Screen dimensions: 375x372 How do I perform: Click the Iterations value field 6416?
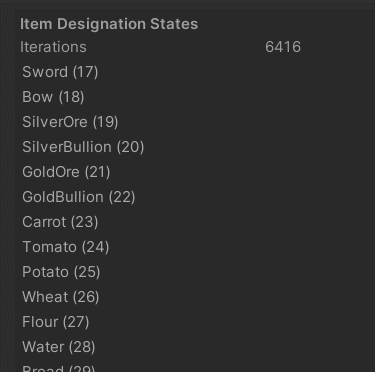click(283, 47)
